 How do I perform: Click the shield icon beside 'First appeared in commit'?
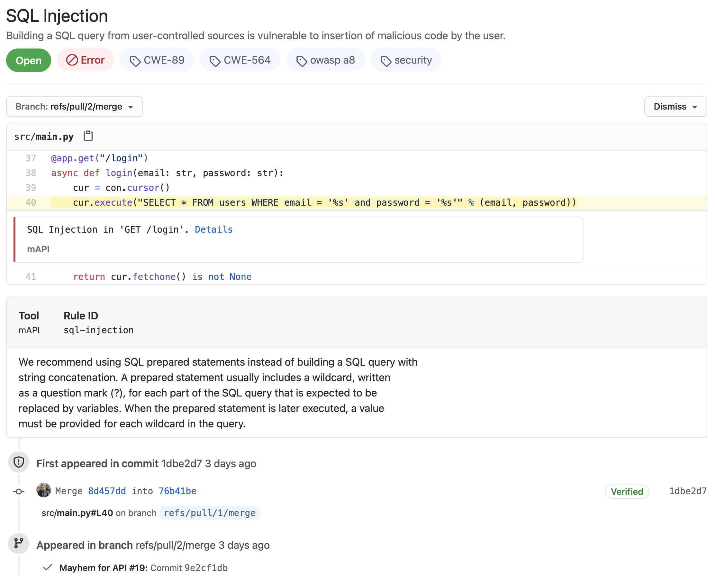coord(18,463)
